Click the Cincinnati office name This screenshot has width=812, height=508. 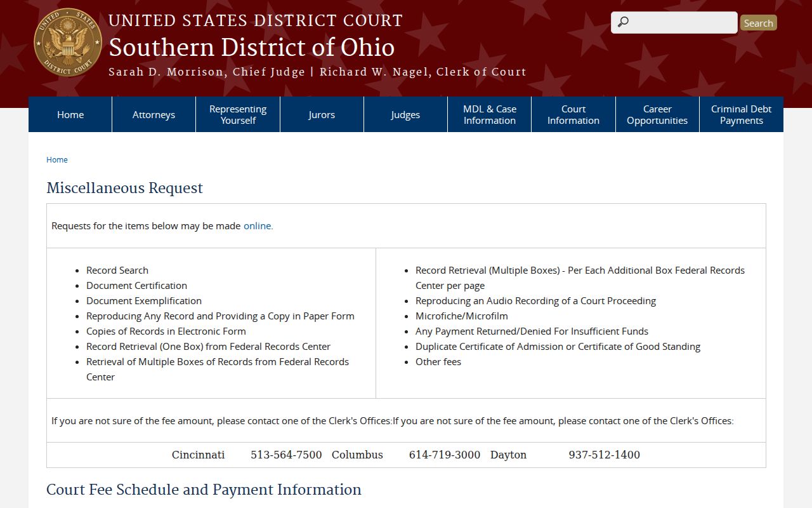coord(199,455)
